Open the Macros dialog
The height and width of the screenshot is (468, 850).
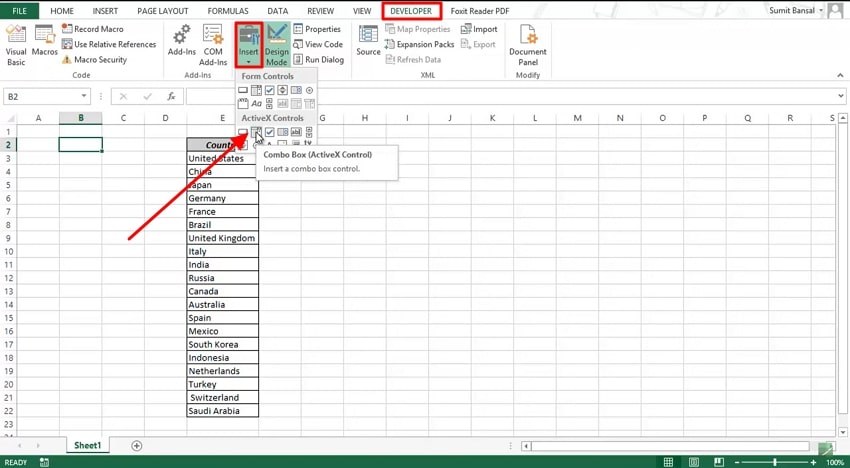coord(44,41)
